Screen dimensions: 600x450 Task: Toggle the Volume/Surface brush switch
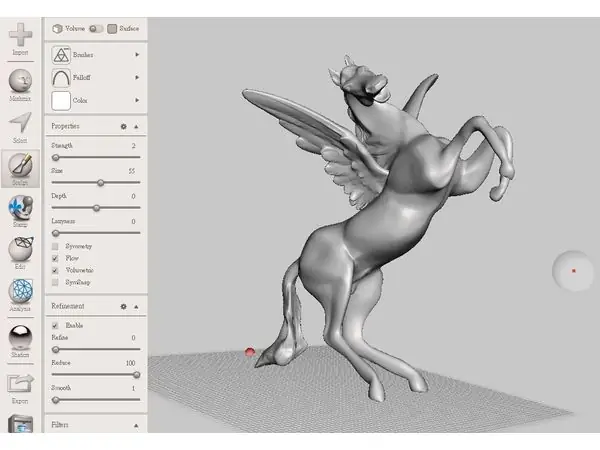(x=96, y=29)
